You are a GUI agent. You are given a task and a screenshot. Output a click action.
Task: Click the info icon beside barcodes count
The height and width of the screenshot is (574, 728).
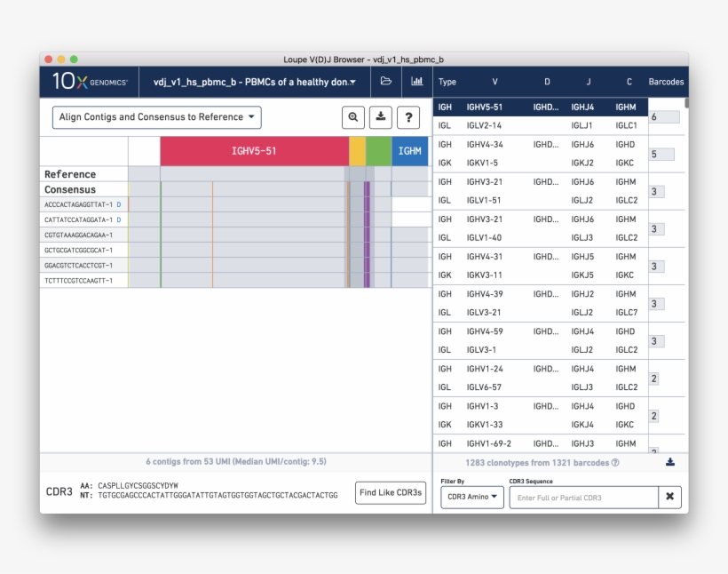(615, 463)
